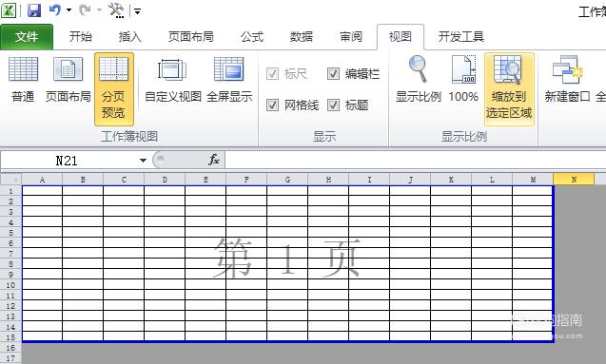Image resolution: width=606 pixels, height=364 pixels.
Task: Click the fx insert function button
Action: (214, 160)
